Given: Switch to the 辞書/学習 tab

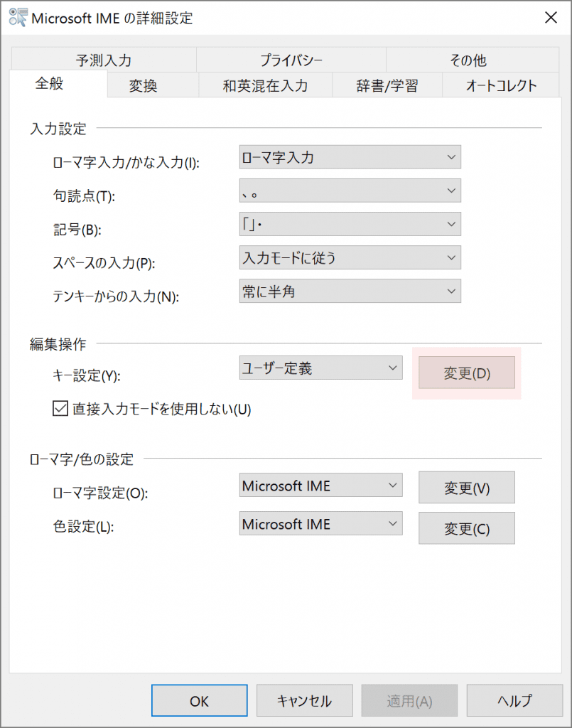Looking at the screenshot, I should pos(387,86).
